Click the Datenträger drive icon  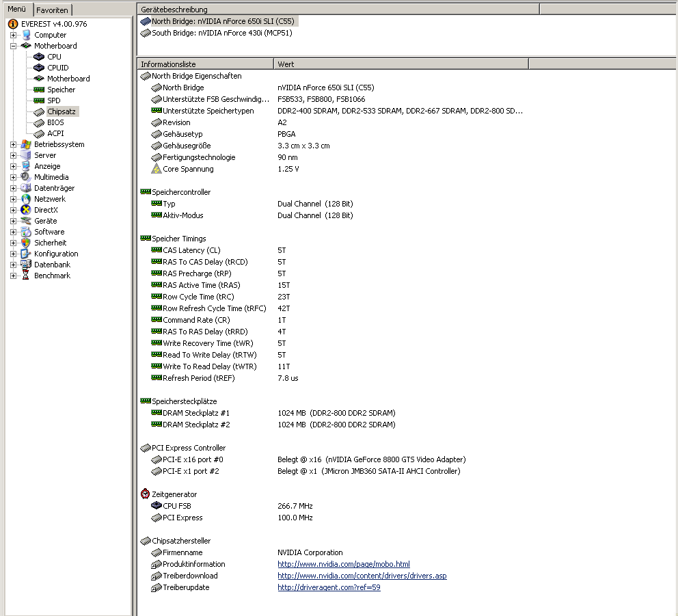[x=26, y=188]
